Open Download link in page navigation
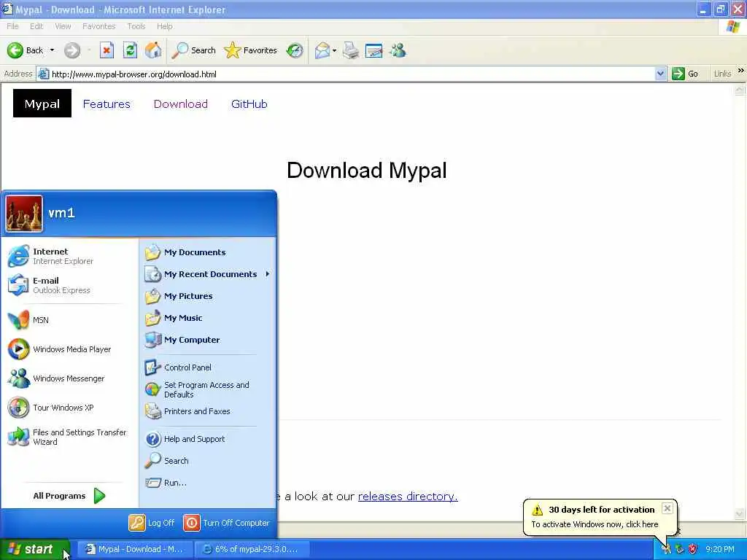The height and width of the screenshot is (560, 747). point(181,104)
